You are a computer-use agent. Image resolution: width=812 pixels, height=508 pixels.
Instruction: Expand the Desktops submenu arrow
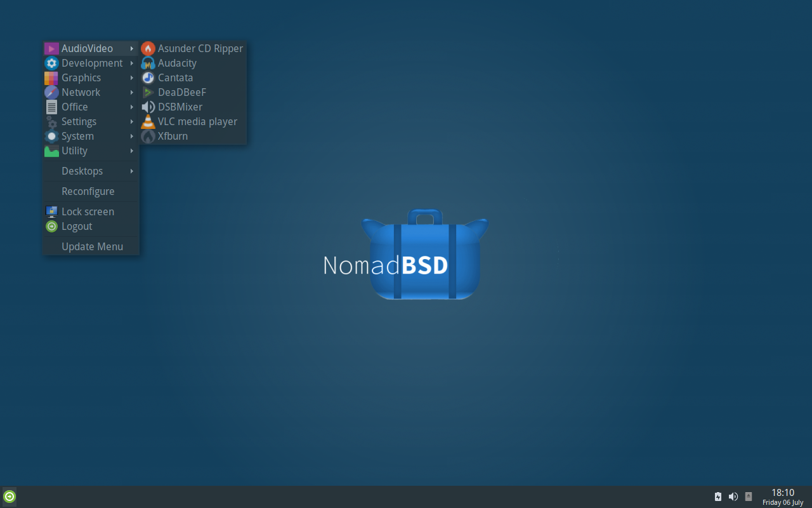tap(132, 171)
